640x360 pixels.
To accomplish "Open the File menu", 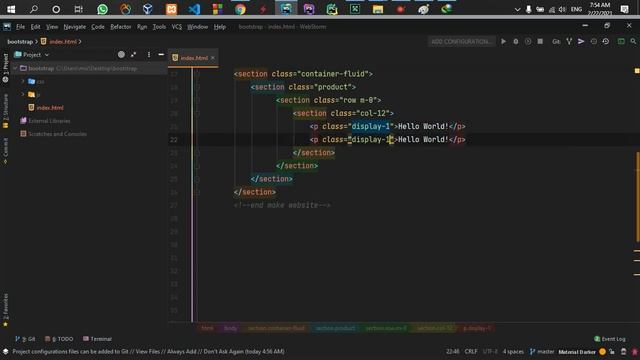I will 20,27.
